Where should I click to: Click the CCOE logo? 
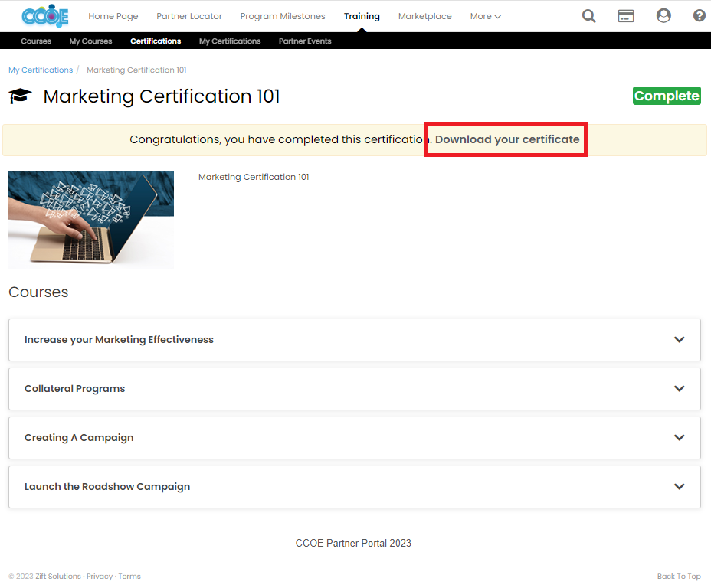[45, 16]
